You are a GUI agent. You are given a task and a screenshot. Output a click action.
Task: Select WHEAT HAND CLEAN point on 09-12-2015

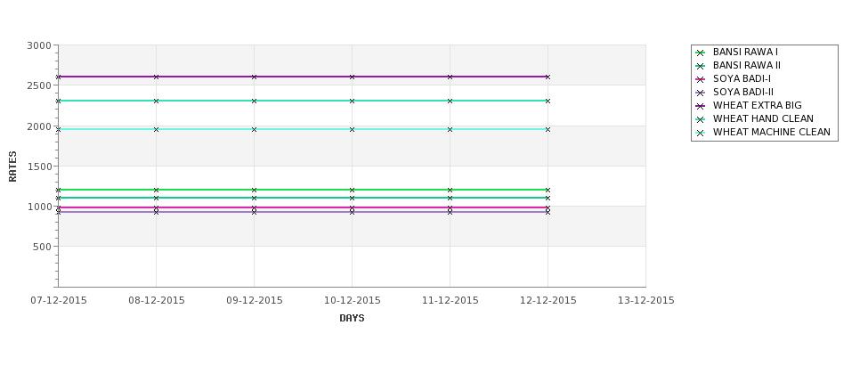[254, 101]
